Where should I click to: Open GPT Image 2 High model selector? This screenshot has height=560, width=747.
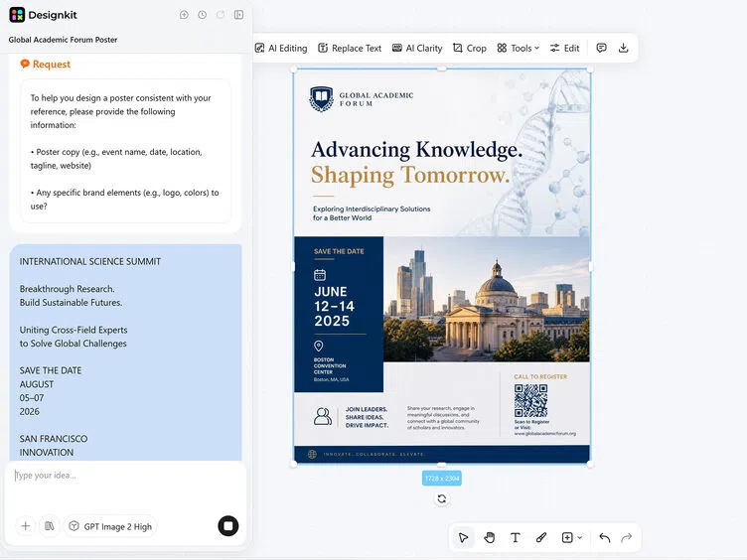pos(110,526)
